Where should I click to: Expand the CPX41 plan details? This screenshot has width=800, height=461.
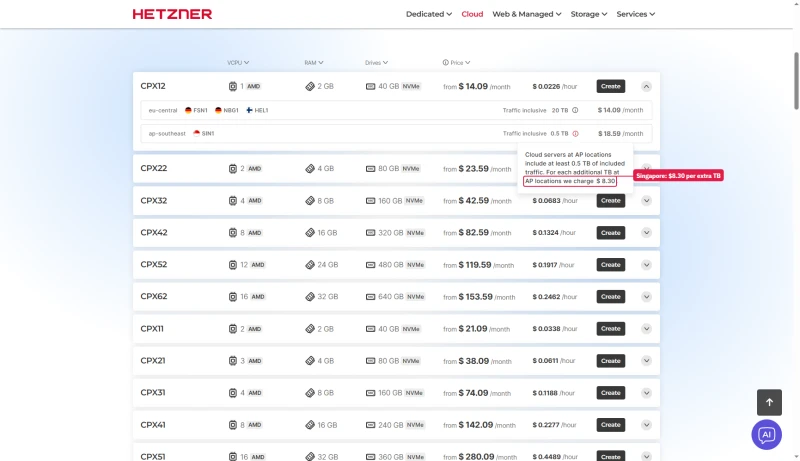coord(646,425)
